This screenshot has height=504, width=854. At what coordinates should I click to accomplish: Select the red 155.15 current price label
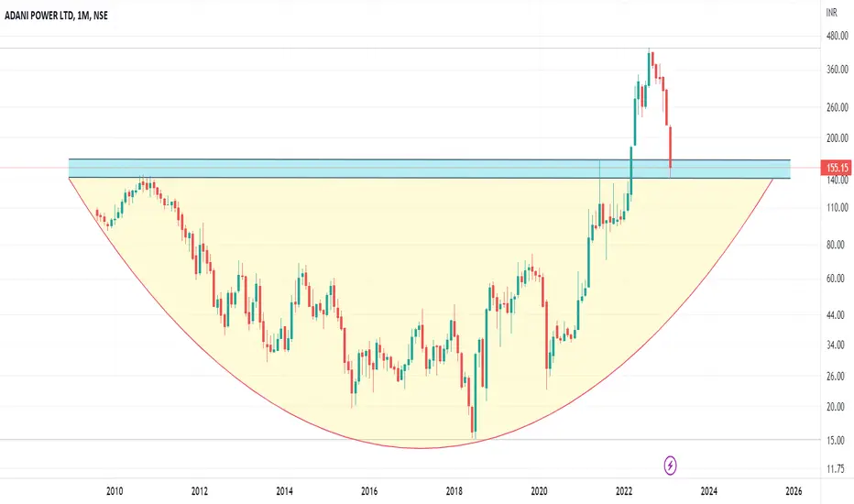coord(838,168)
